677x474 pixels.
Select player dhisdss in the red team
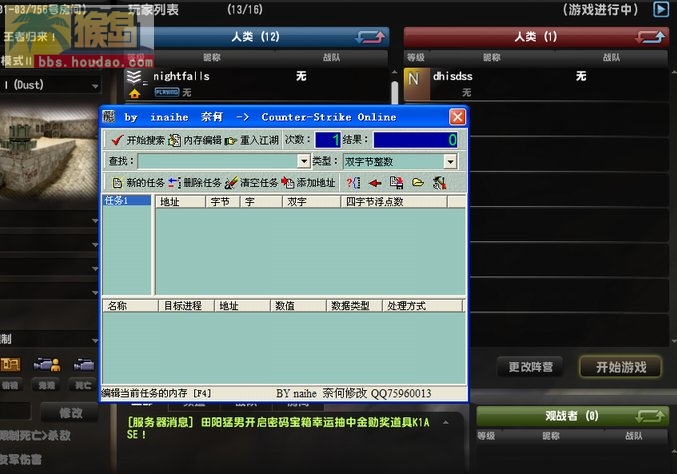click(x=536, y=84)
